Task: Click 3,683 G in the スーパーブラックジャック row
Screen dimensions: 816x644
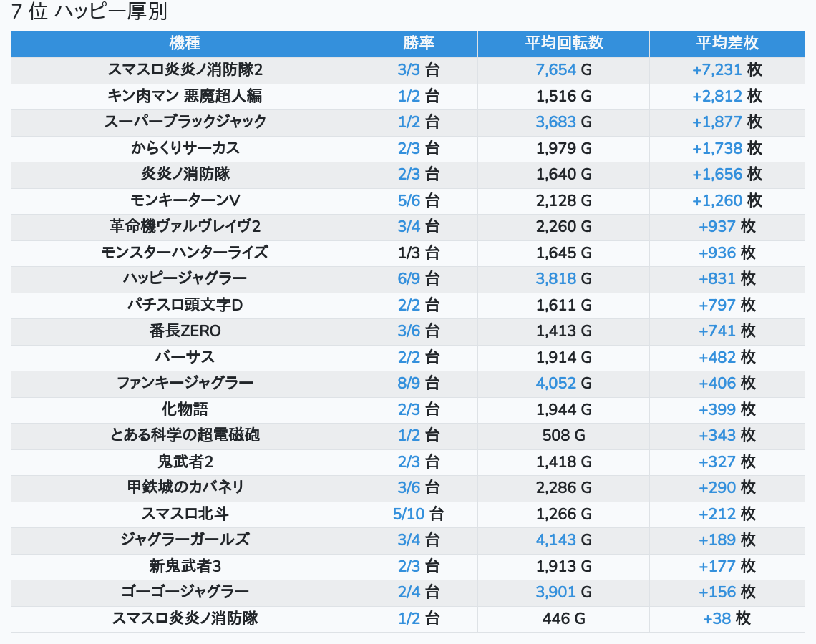Action: pos(563,122)
